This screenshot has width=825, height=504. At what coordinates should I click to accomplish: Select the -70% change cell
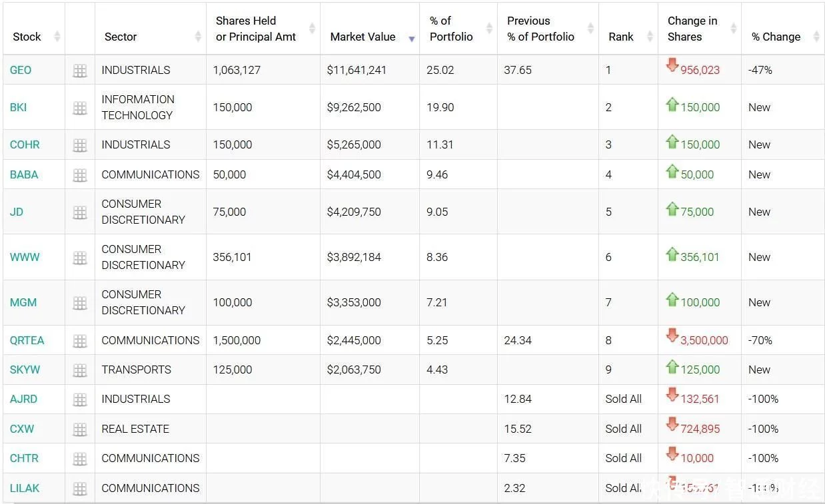(x=783, y=341)
